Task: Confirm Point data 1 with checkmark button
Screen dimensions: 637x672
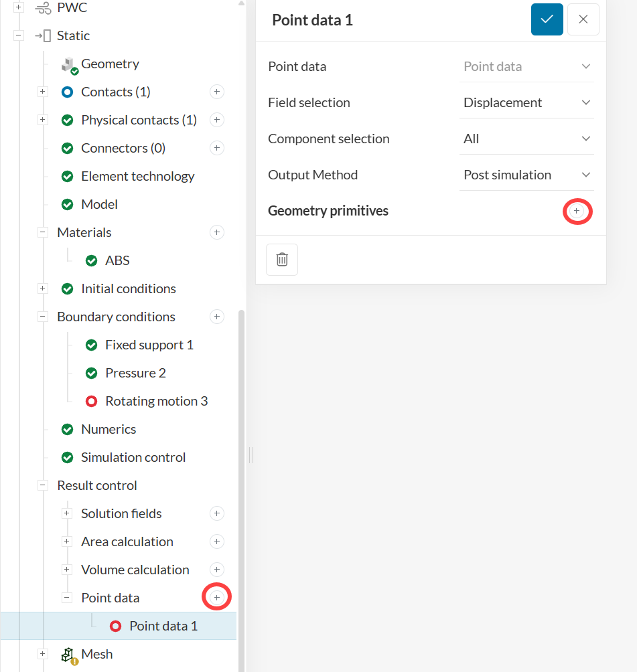Action: click(547, 19)
